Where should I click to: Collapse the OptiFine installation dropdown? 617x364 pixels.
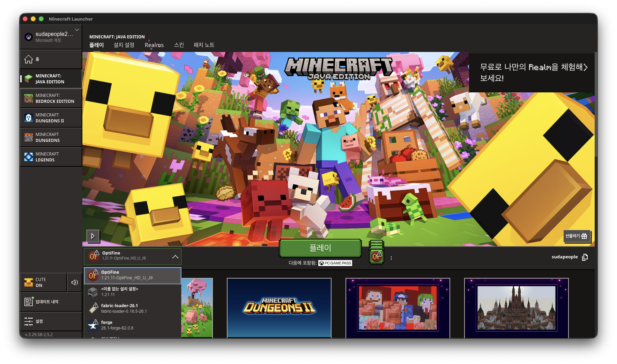click(x=175, y=257)
